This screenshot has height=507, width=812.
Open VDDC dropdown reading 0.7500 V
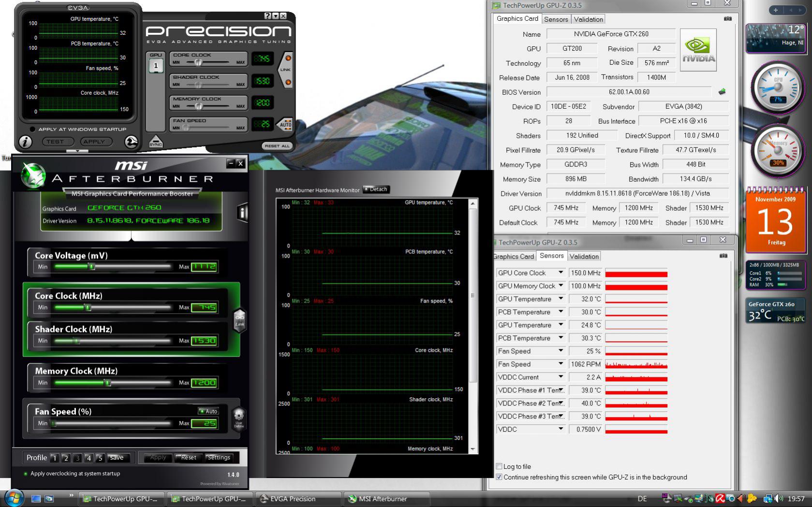(x=561, y=429)
